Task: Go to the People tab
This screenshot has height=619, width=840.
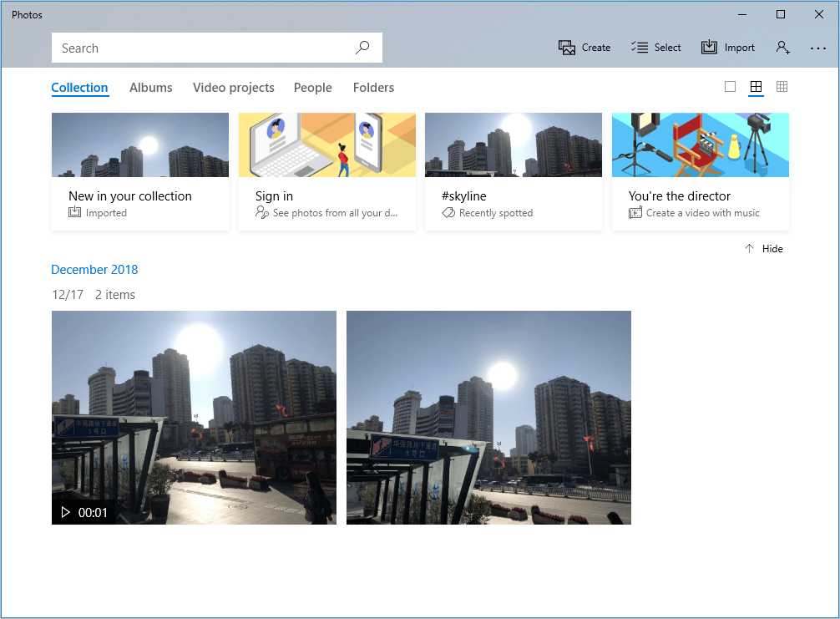Action: coord(312,88)
